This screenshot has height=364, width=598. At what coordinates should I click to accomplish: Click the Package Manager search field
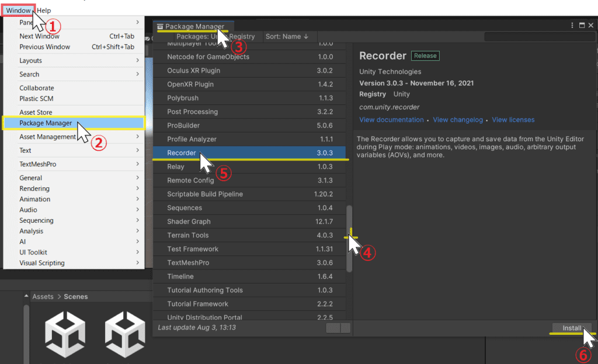click(537, 37)
